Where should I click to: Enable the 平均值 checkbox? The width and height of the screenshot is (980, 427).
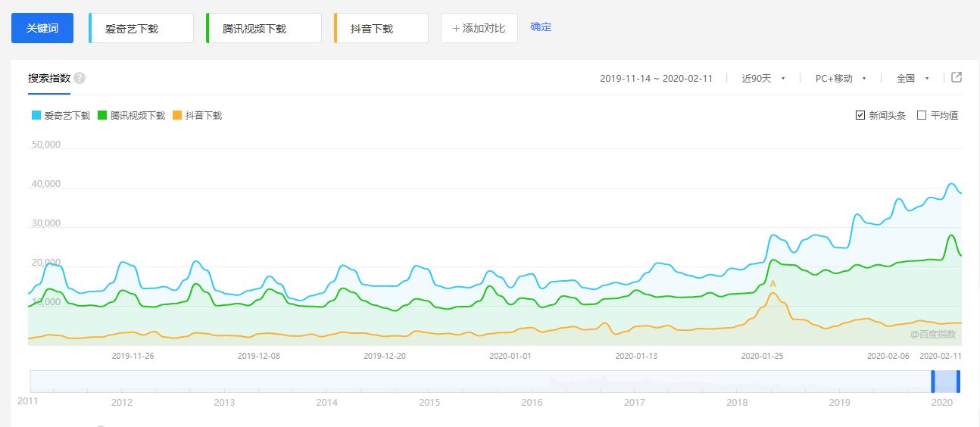pos(922,116)
